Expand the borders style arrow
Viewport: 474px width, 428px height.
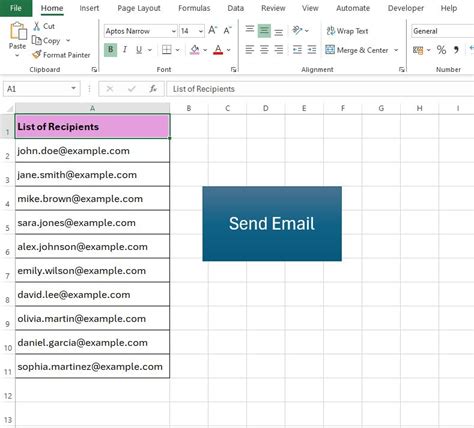point(178,50)
